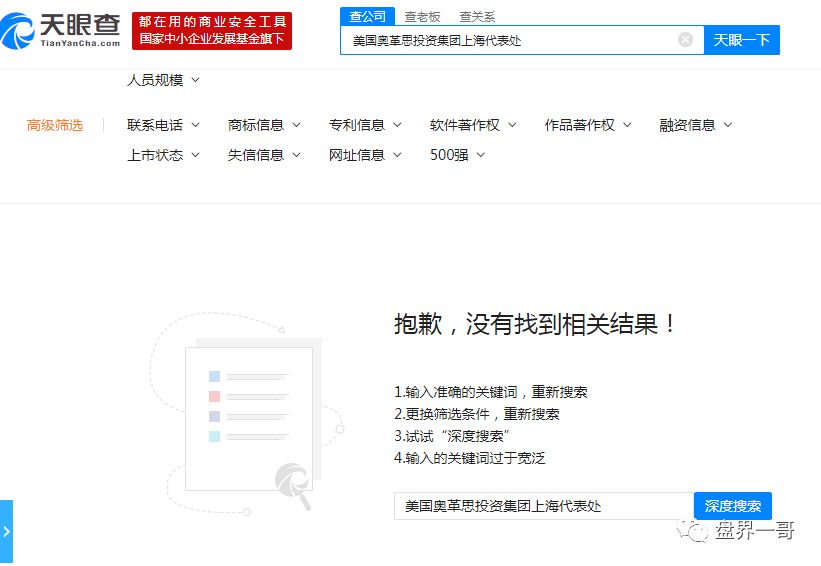Click the 高级筛选 label
The height and width of the screenshot is (566, 821).
click(55, 125)
